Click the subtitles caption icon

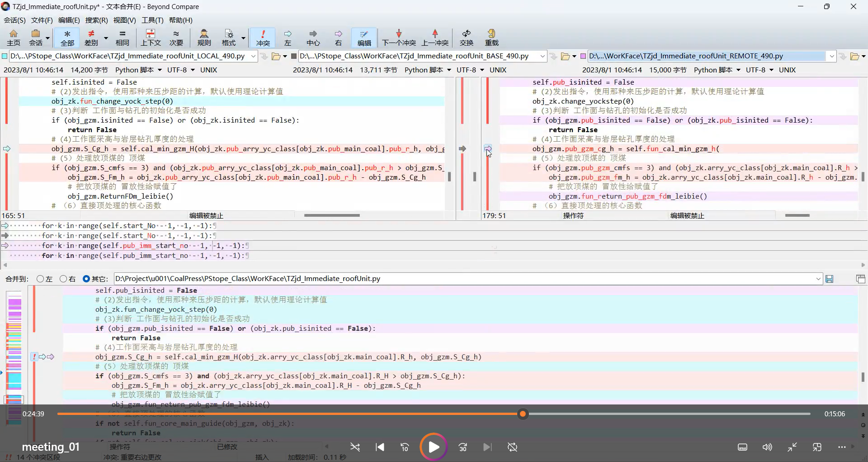pos(742,447)
